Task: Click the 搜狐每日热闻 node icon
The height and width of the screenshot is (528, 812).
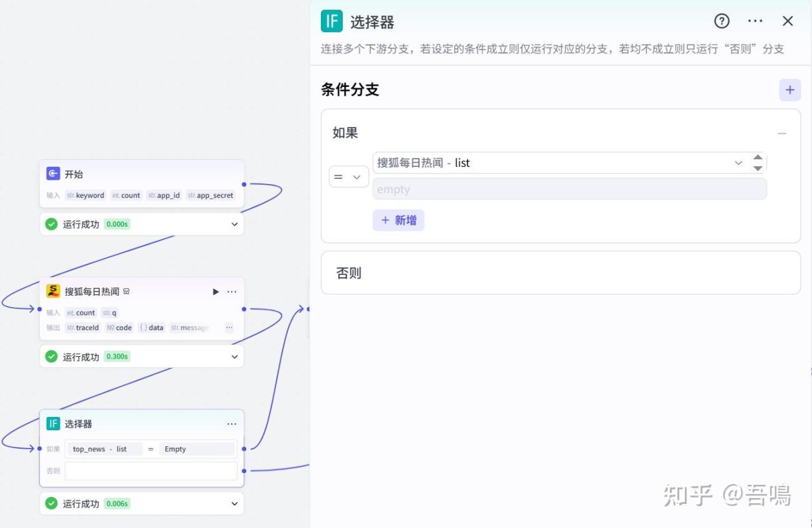Action: click(53, 291)
